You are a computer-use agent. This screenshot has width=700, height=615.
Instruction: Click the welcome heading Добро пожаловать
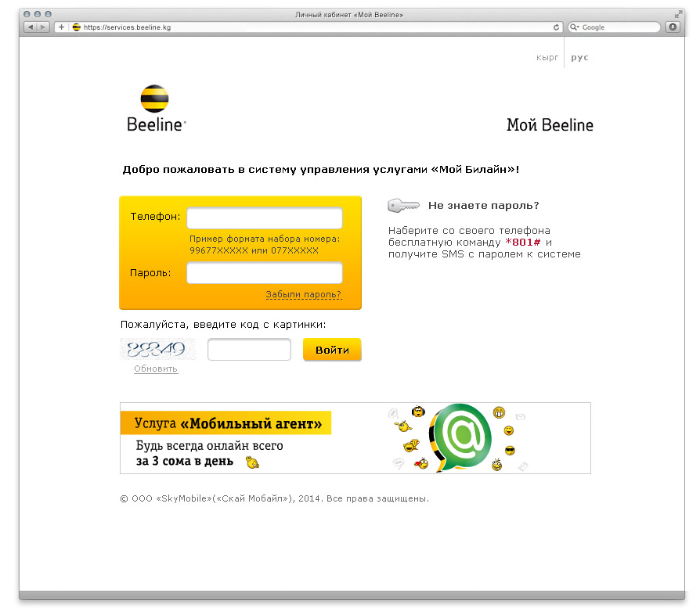[321, 170]
